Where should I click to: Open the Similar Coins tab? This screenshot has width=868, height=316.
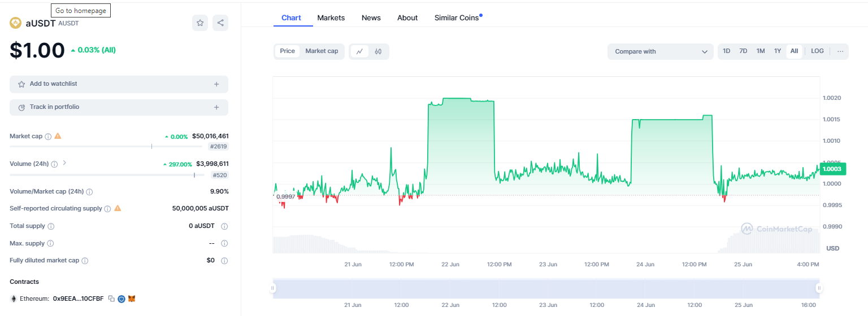(457, 18)
